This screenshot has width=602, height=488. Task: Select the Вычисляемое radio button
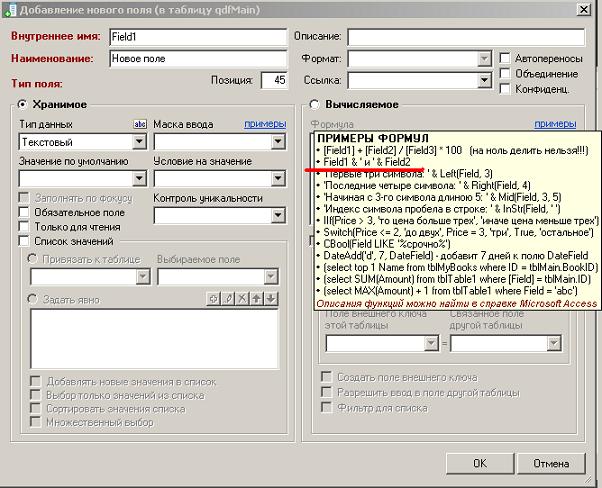[315, 105]
